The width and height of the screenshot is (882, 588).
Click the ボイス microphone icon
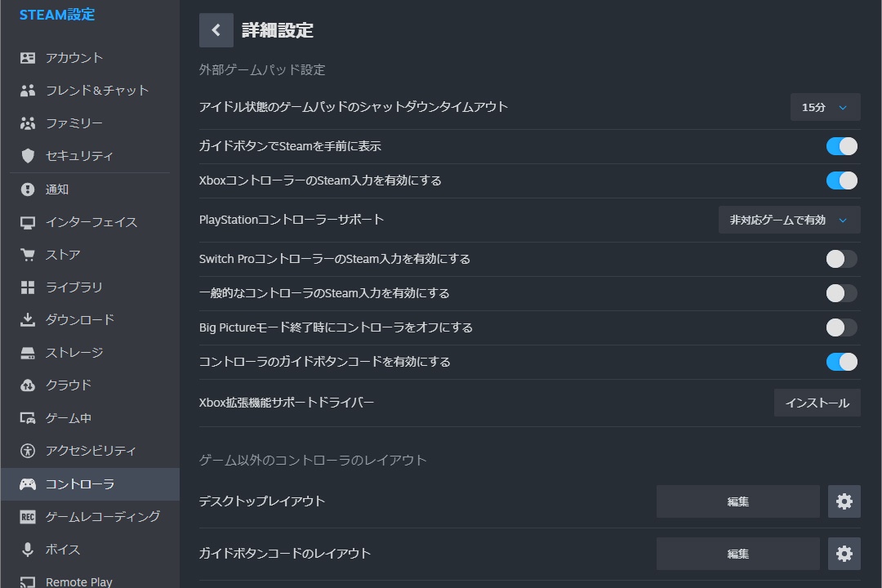(28, 550)
